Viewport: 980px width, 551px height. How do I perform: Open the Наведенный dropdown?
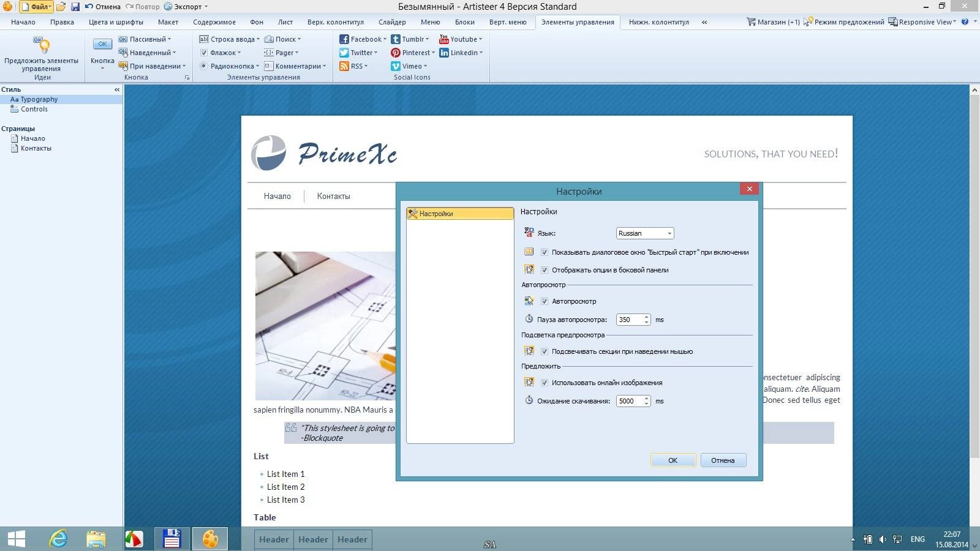[x=148, y=53]
